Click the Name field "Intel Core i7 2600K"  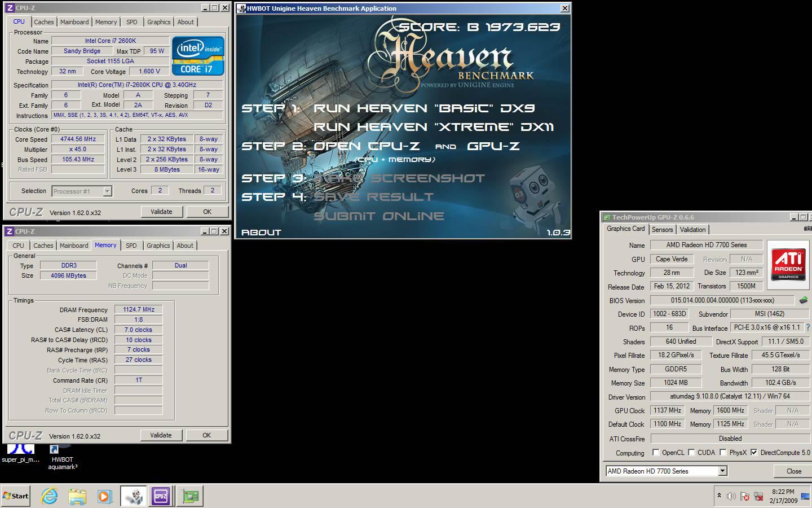click(x=111, y=41)
